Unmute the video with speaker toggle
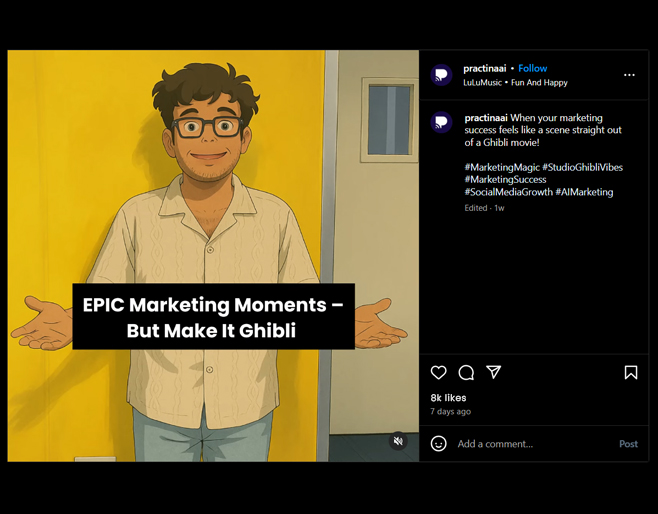658x514 pixels. 398,441
